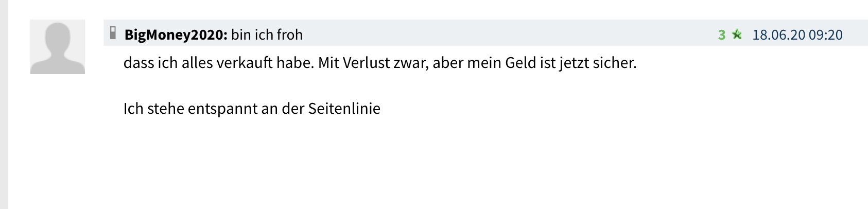Screen dimensions: 868x209
Task: Click the post timestamp 18.06.20 09:20
Action: click(x=797, y=35)
